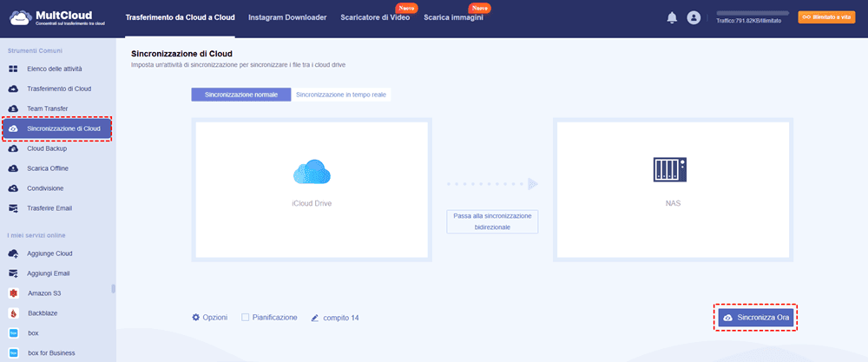Click the Scarica Offline sidebar icon
868x362 pixels.
tap(13, 168)
